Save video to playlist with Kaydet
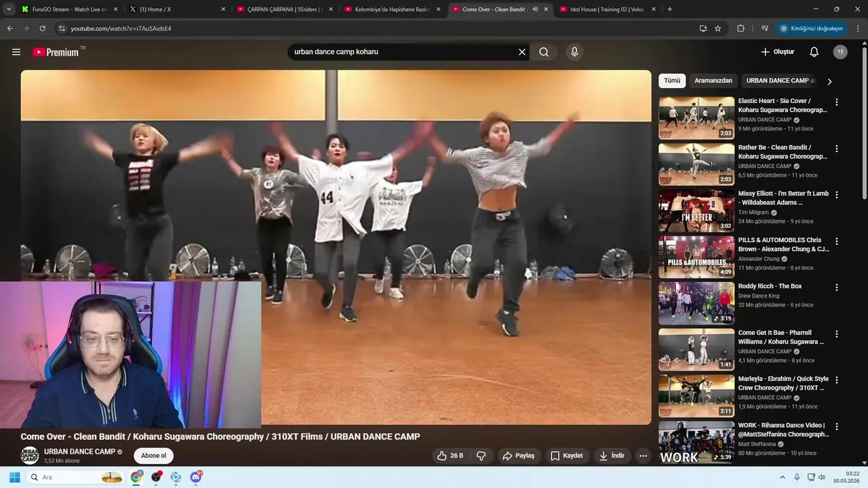 567,456
